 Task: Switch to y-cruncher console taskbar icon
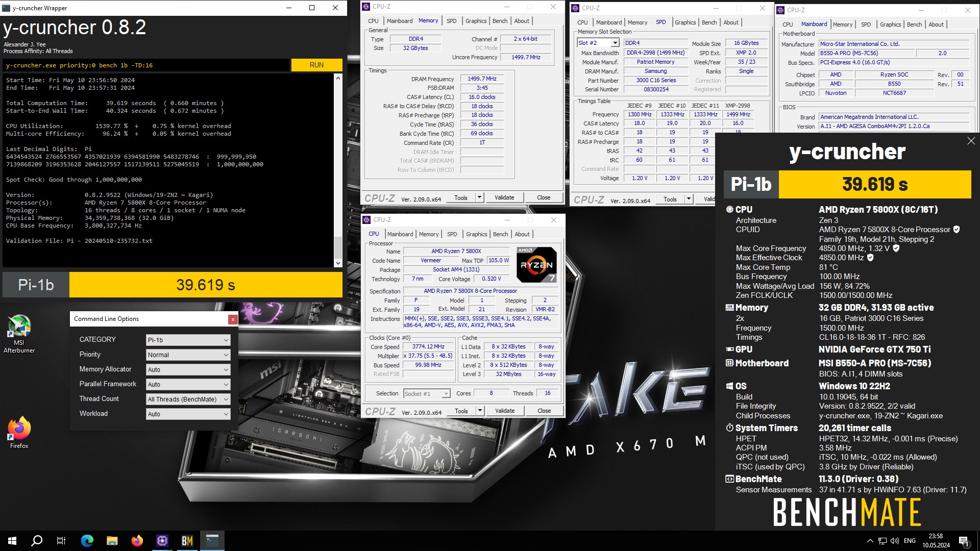(212, 541)
